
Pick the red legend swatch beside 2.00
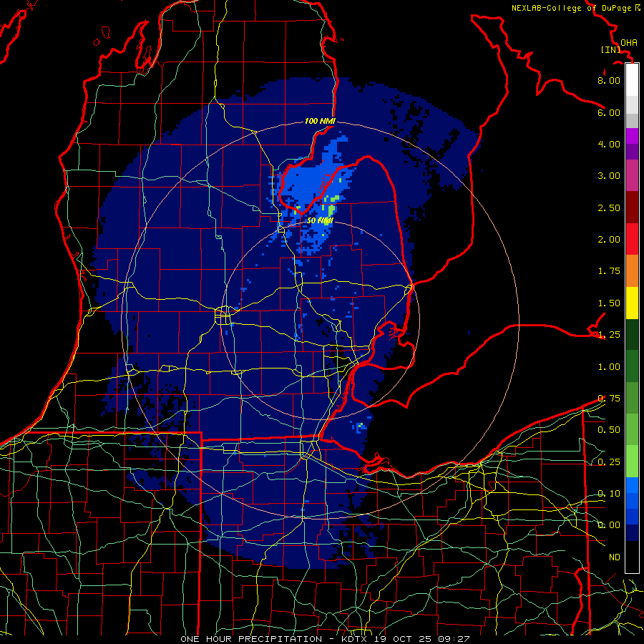point(632,239)
